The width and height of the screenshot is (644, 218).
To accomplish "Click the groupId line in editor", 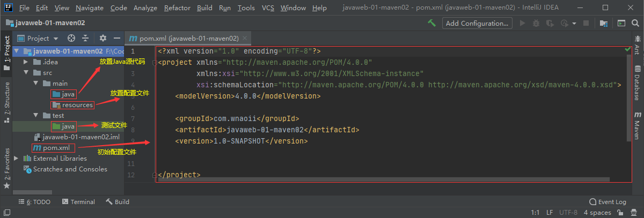I will click(237, 118).
